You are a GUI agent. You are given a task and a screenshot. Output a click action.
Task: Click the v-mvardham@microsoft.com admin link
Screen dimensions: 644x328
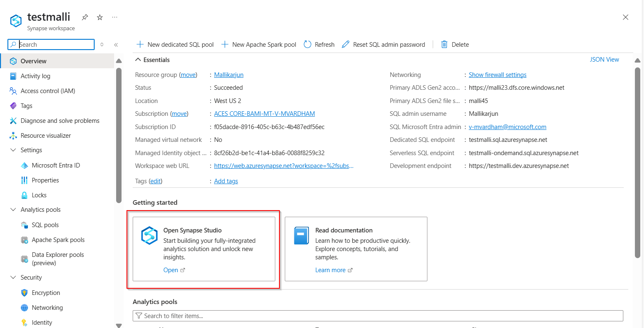(x=508, y=127)
